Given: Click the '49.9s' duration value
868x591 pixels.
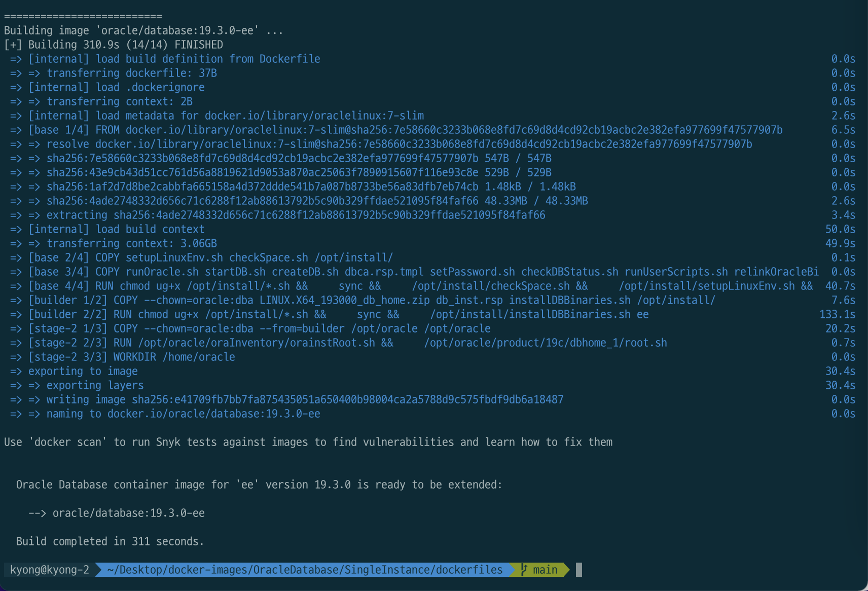Looking at the screenshot, I should click(x=841, y=243).
